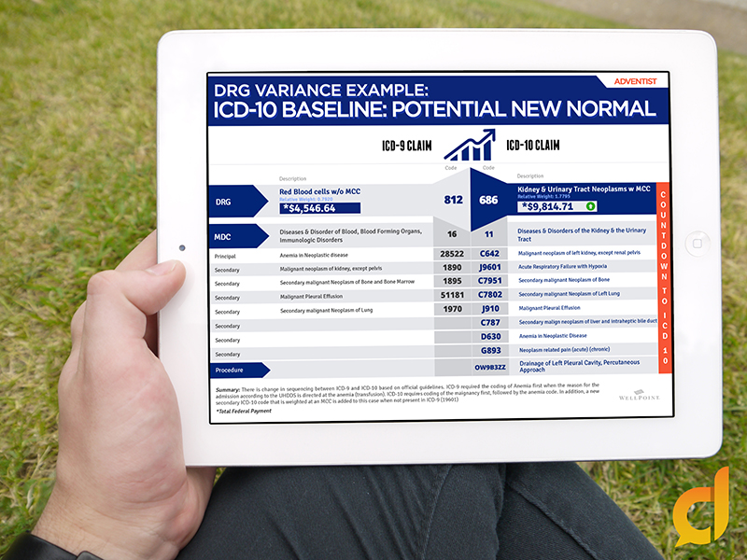This screenshot has width=747, height=560.
Task: Click ICD-10 DRG code 686
Action: (x=489, y=200)
